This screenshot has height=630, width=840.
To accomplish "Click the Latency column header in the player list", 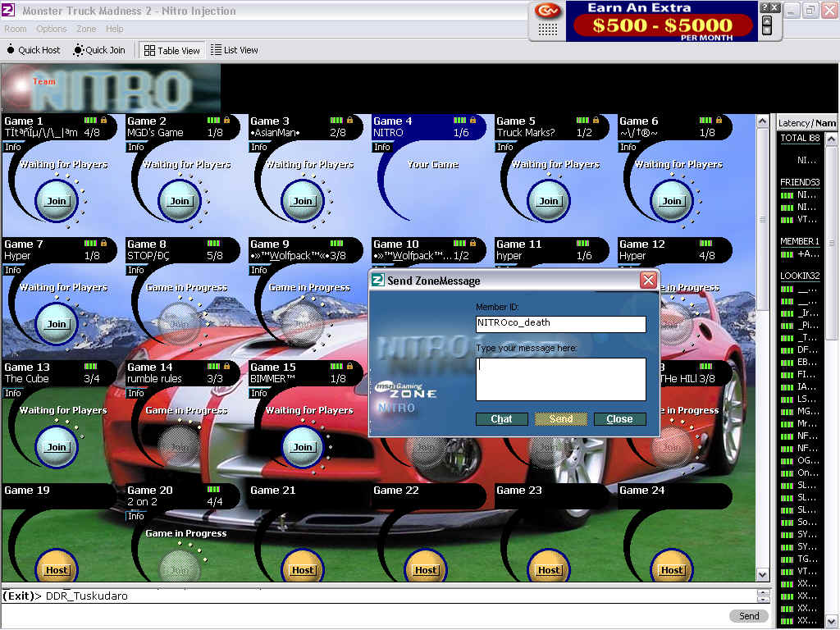I will 793,123.
